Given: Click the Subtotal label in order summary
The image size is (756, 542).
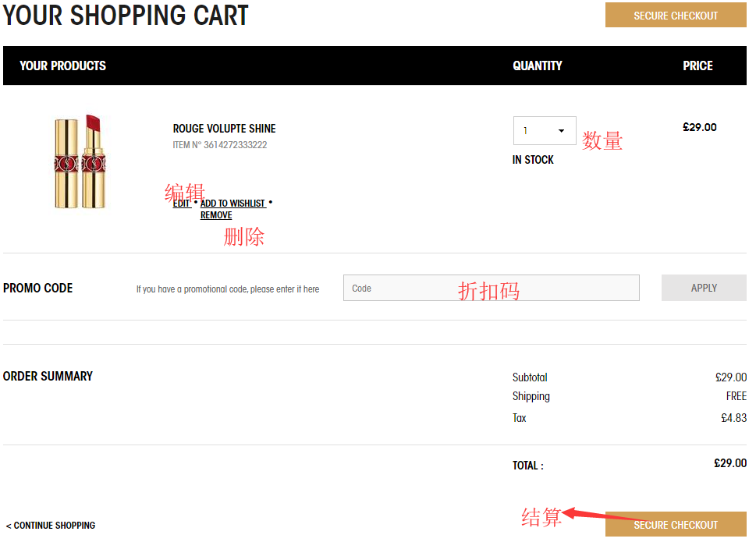Looking at the screenshot, I should coord(530,377).
